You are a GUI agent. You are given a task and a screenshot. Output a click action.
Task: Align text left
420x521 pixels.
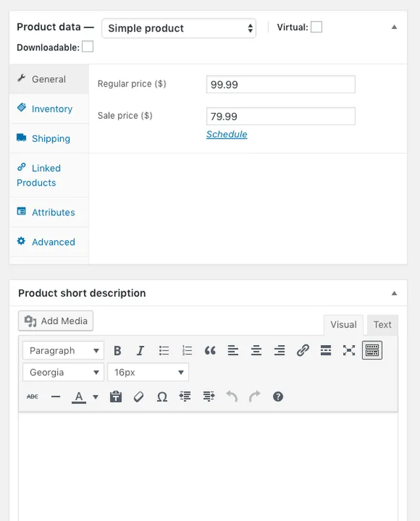(233, 350)
